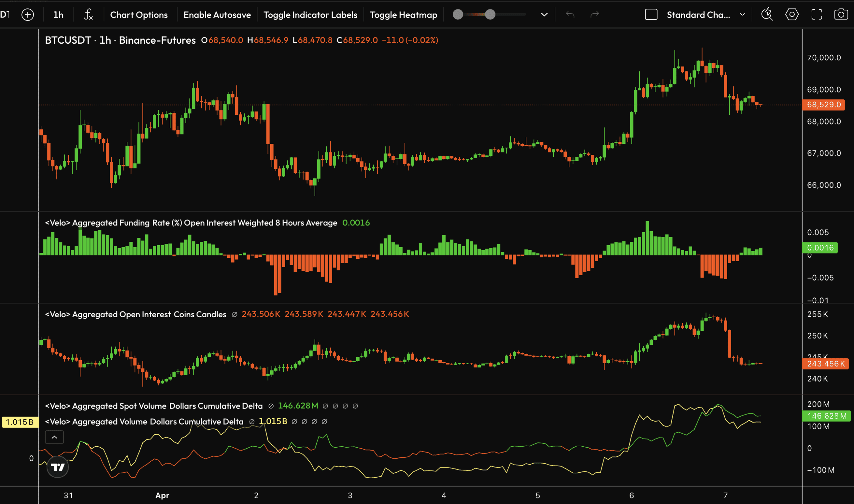Select the layout square icon beside Standard Chart
Screen dimensions: 854x504
(x=651, y=15)
